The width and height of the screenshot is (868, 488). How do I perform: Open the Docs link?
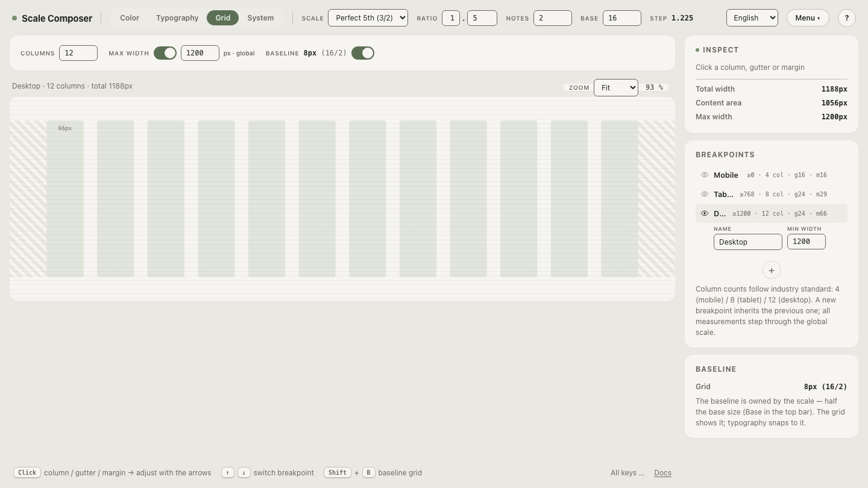[662, 473]
